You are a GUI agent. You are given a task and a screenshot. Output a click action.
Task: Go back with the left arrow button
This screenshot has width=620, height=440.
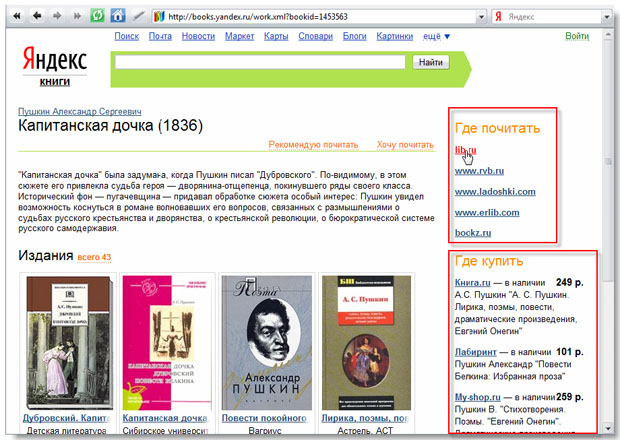37,16
